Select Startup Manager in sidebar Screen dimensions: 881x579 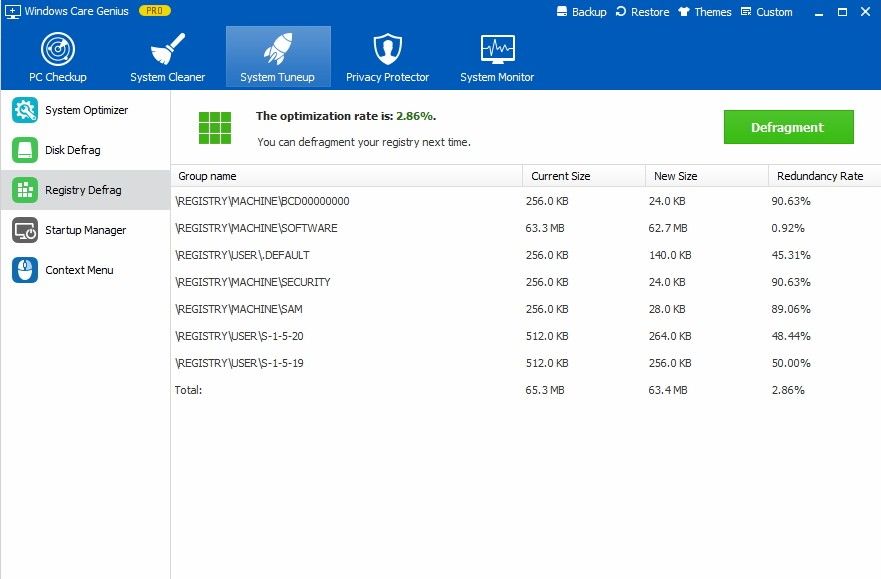point(85,230)
